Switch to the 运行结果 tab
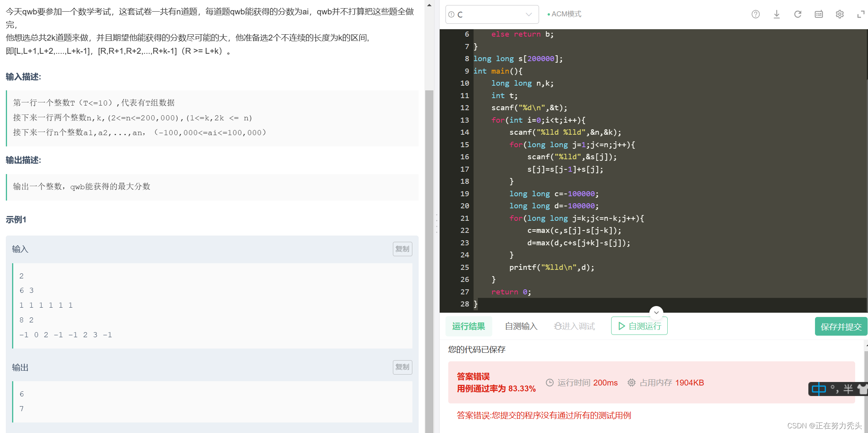 pos(468,326)
